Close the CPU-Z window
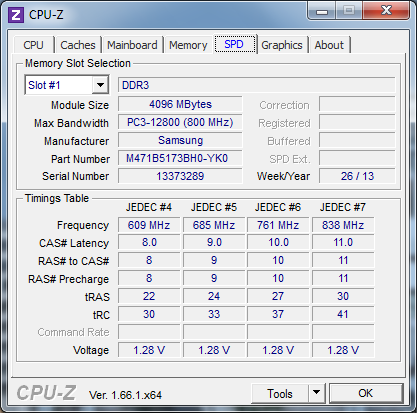This screenshot has width=417, height=413. (386, 11)
